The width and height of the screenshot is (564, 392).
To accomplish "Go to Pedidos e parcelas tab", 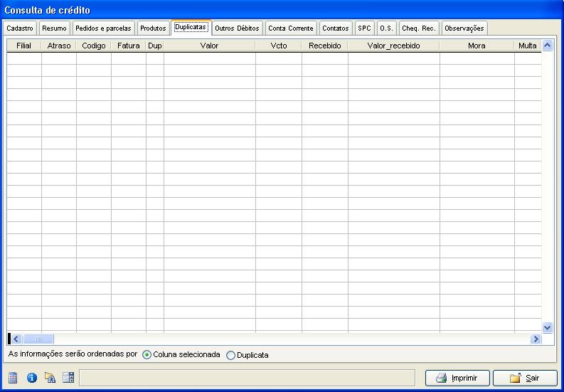I will (104, 28).
